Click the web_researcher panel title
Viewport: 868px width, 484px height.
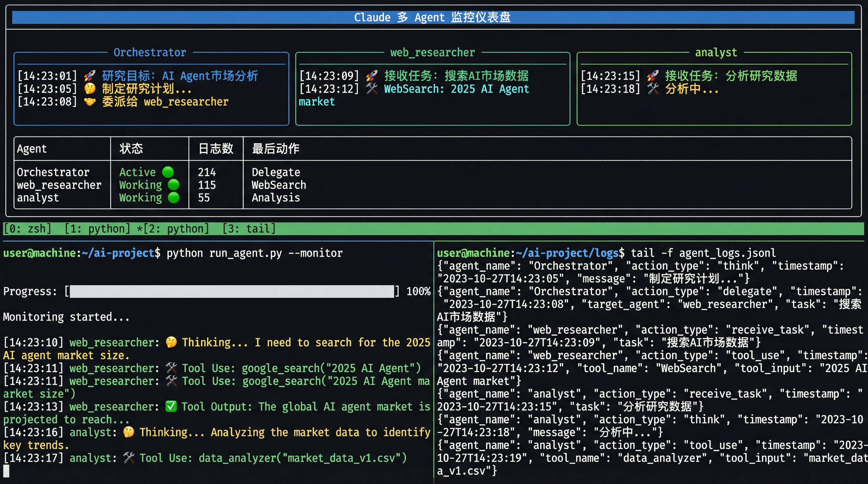[x=433, y=53]
